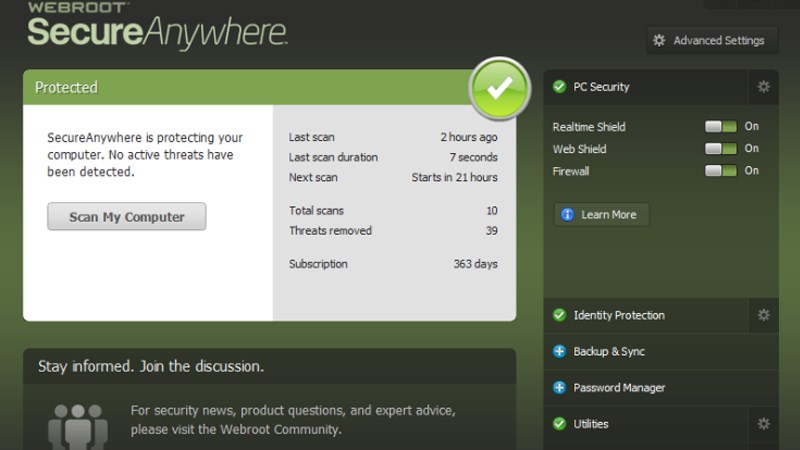Screen dimensions: 800x450
Task: Open Identity Protection settings gear
Action: coord(764,315)
